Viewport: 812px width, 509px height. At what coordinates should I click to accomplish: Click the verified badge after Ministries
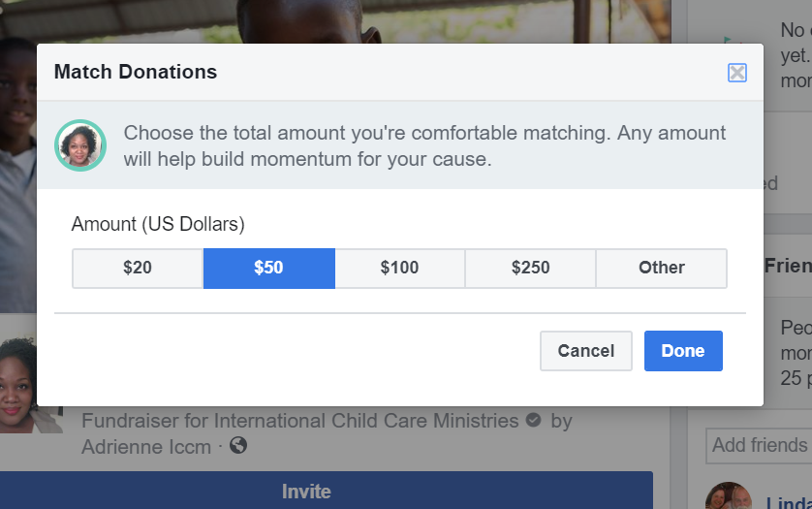(533, 420)
